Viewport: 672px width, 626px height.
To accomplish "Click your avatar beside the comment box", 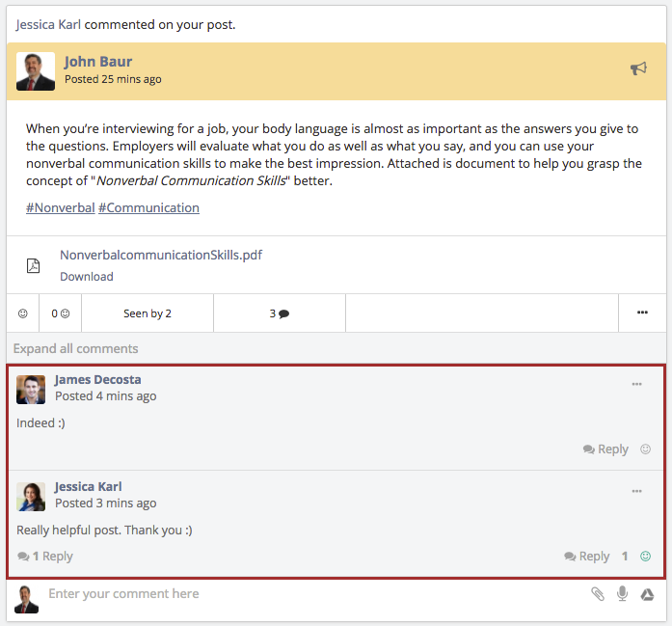I will [x=27, y=599].
